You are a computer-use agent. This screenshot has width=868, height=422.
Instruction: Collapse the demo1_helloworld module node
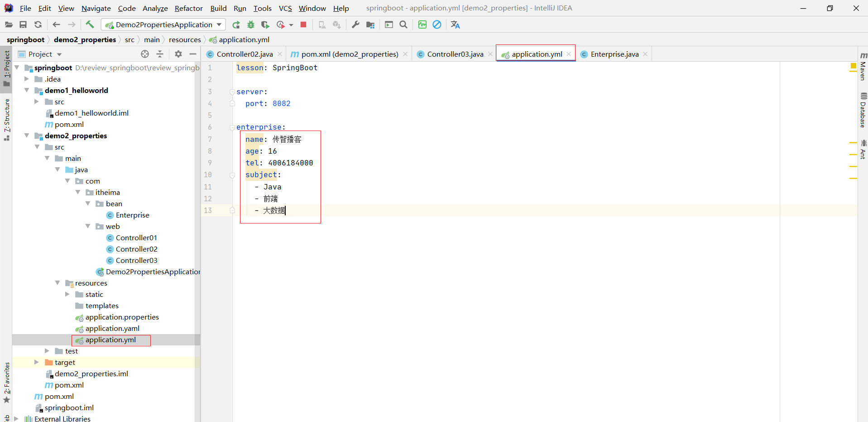(27, 90)
